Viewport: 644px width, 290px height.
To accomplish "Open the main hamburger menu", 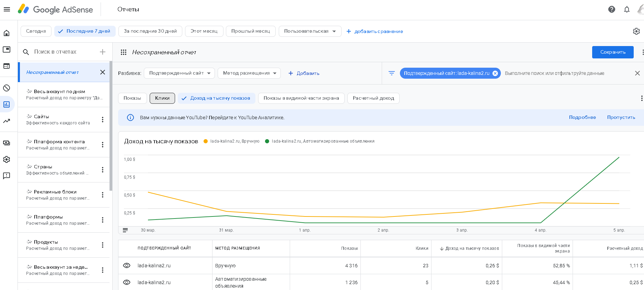I will click(x=7, y=9).
